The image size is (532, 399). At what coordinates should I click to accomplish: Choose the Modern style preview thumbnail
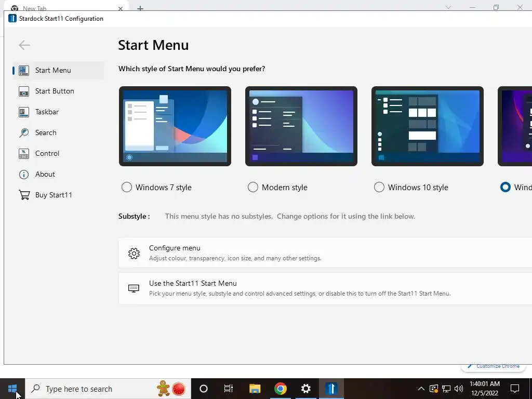(301, 126)
